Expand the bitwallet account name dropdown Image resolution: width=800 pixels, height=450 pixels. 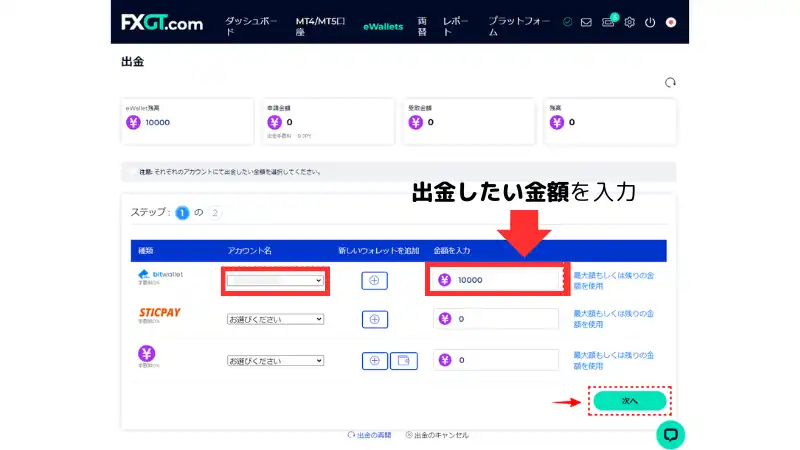point(275,281)
